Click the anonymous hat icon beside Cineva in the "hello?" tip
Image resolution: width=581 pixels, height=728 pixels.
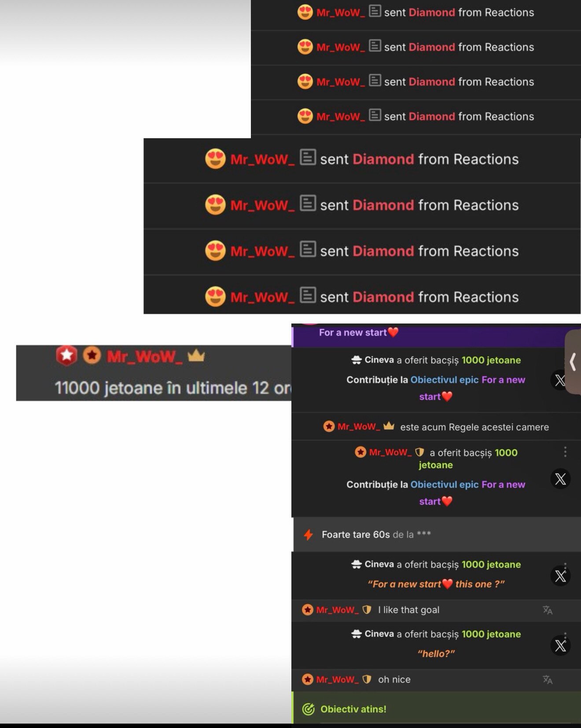click(x=357, y=634)
